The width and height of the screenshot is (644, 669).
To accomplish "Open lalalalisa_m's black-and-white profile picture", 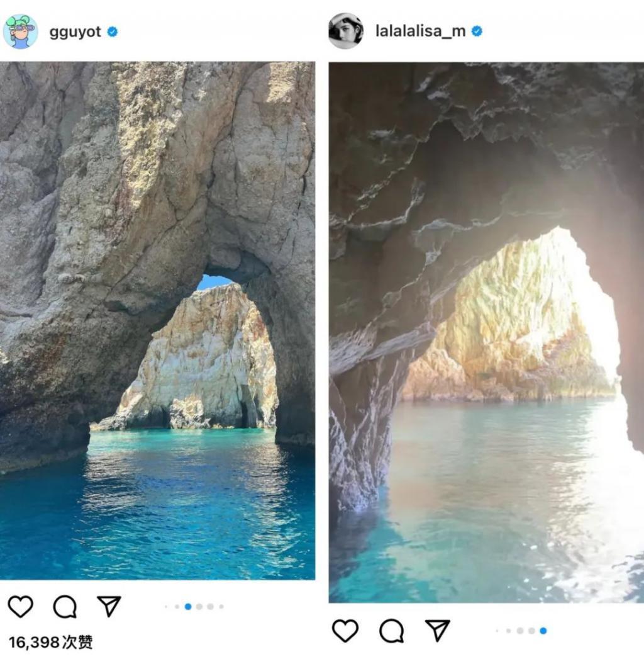I will (x=346, y=30).
